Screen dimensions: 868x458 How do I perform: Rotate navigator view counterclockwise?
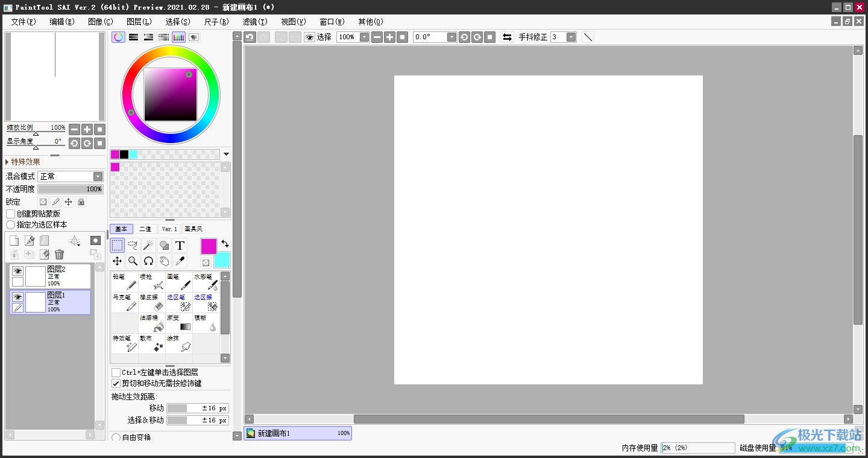74,143
